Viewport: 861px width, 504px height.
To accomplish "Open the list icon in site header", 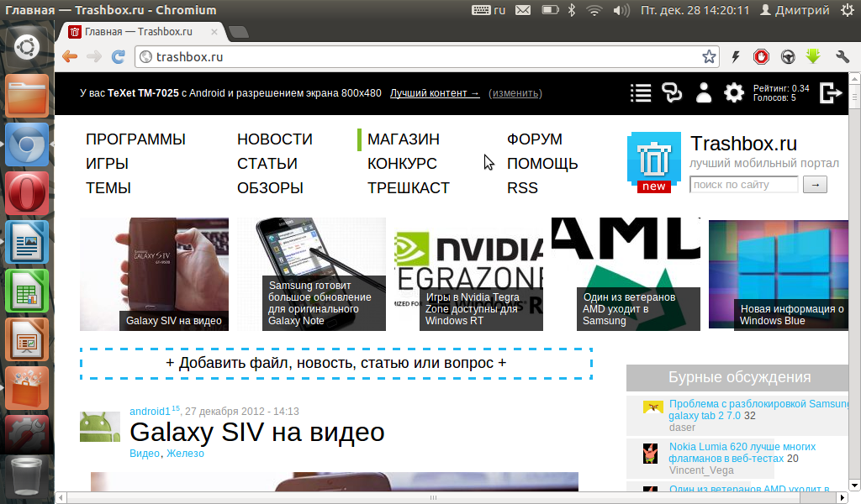I will 641,93.
